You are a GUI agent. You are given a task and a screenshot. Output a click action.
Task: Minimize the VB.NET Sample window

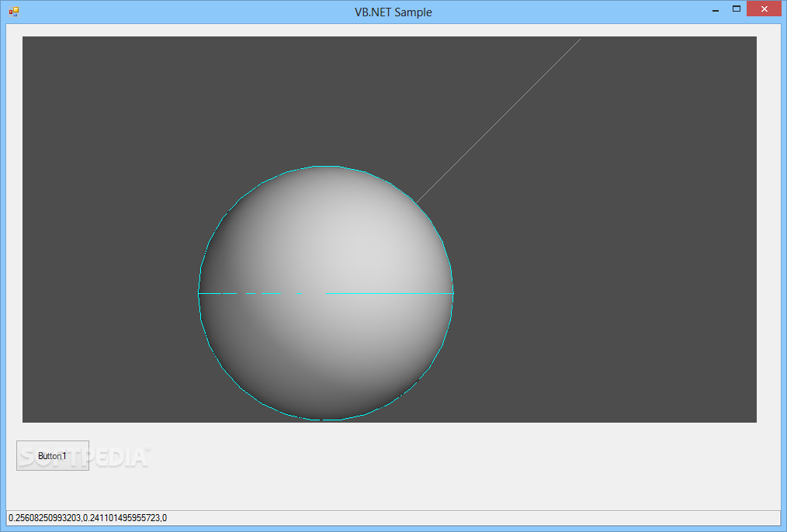716,9
